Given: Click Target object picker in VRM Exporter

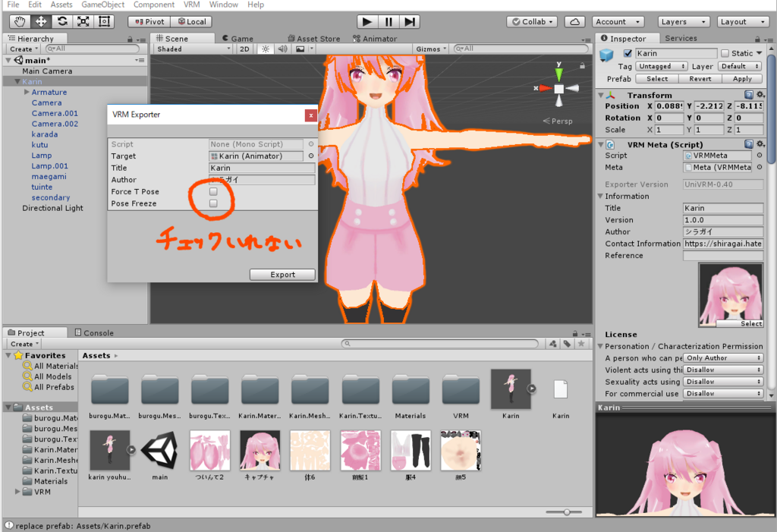Looking at the screenshot, I should click(x=311, y=156).
